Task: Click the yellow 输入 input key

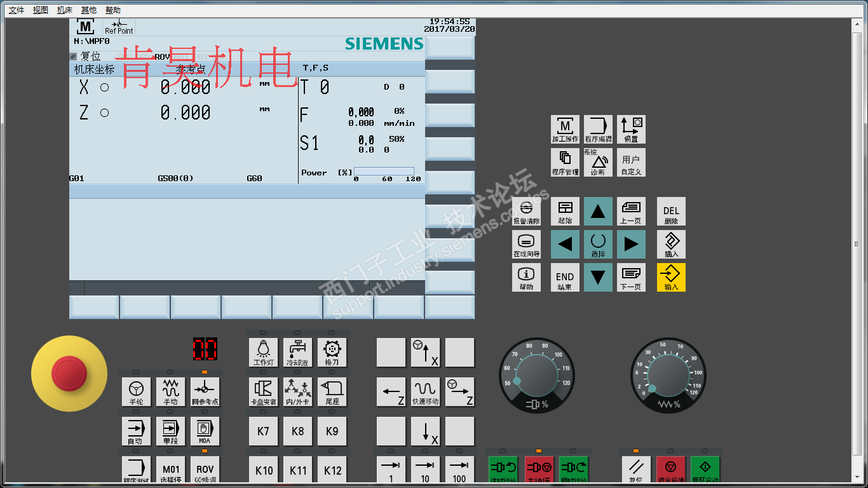Action: 671,278
